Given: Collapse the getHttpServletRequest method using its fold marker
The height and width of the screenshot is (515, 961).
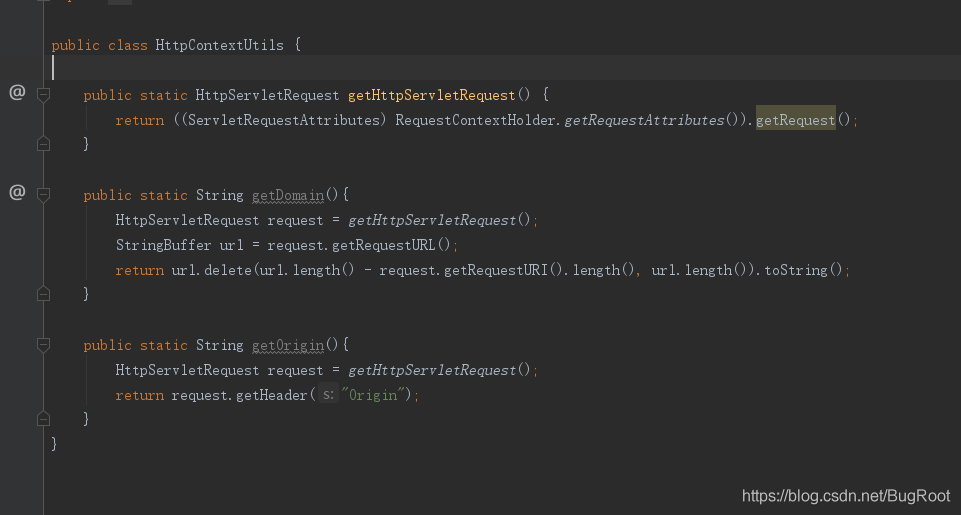Looking at the screenshot, I should click(x=43, y=95).
